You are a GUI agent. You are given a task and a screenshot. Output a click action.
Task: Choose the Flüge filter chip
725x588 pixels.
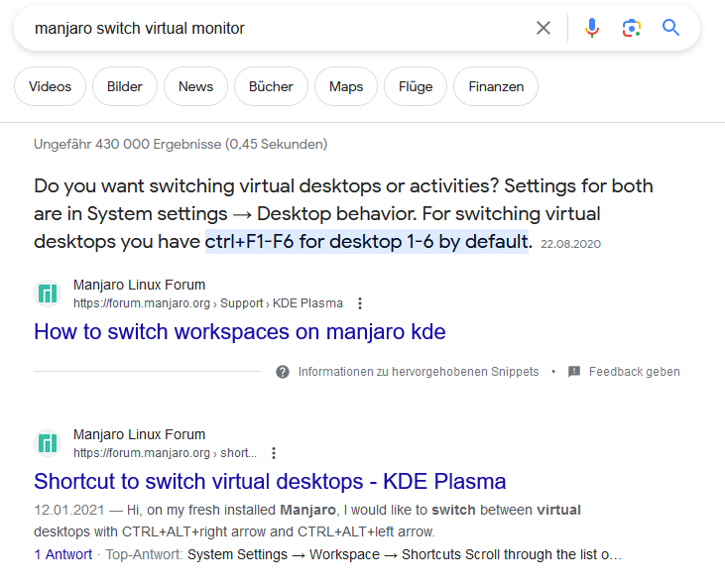click(x=416, y=86)
